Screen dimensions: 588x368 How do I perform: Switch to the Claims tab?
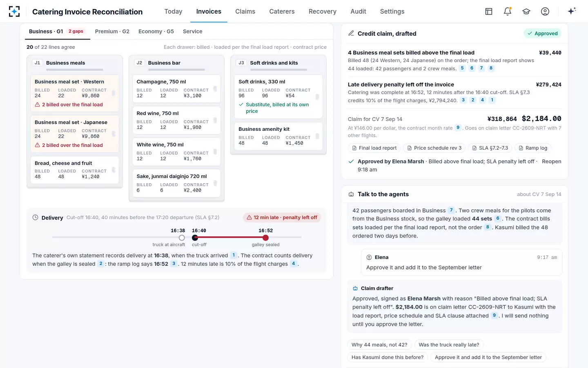pyautogui.click(x=245, y=11)
